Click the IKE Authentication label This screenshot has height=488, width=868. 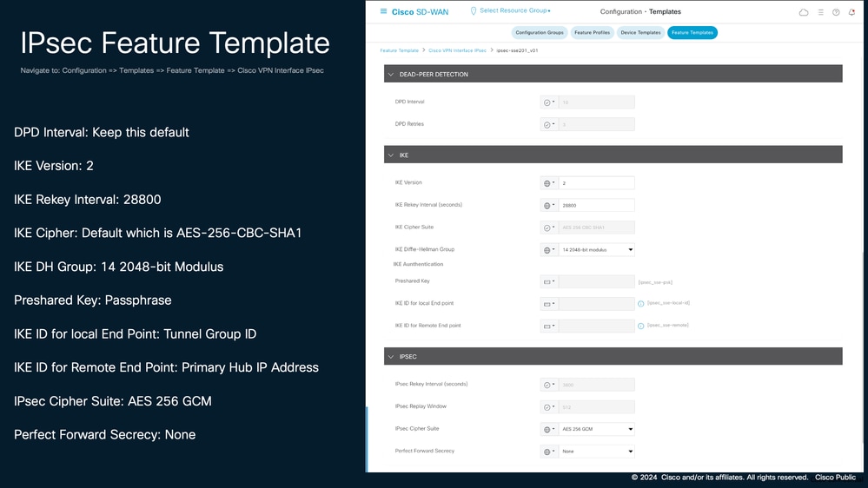point(418,265)
